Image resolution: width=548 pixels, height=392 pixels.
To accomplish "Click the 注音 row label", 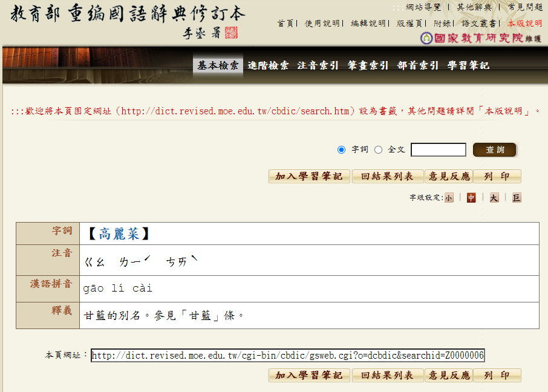I will click(x=62, y=253).
